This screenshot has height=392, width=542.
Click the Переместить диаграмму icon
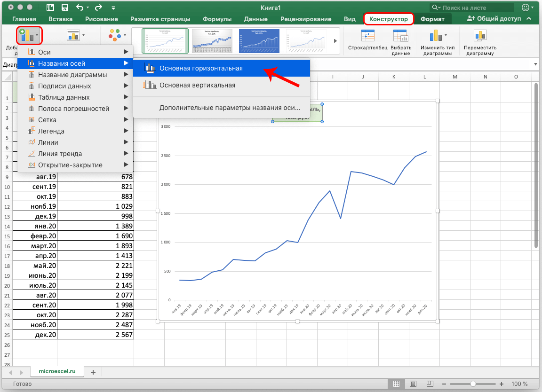[480, 36]
